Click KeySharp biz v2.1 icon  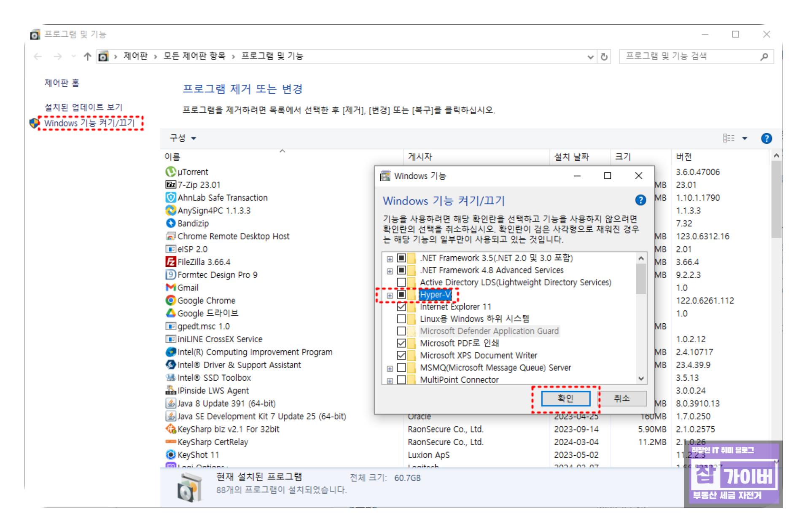tap(170, 429)
